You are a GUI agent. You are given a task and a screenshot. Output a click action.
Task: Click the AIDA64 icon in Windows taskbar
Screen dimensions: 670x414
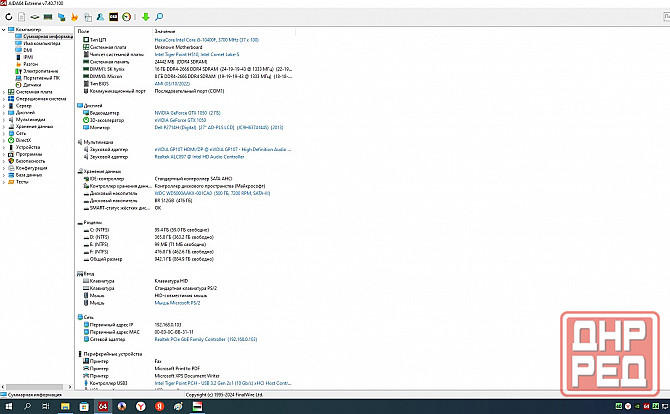103,407
